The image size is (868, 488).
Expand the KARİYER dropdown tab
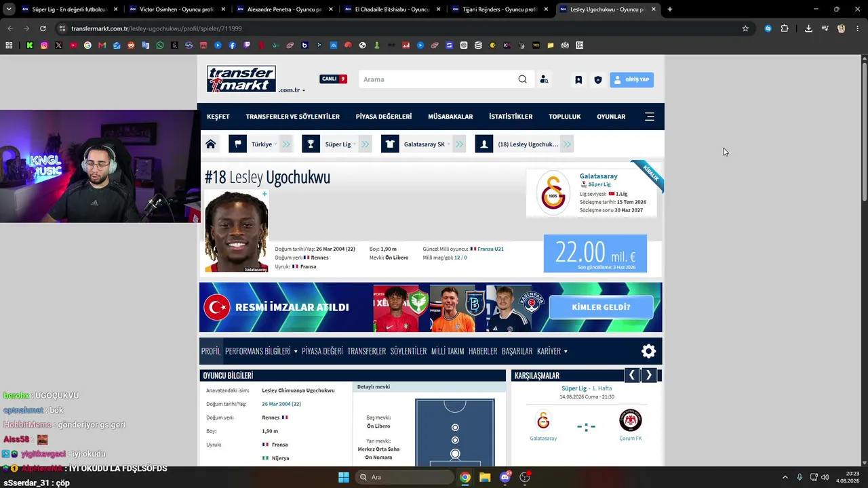[552, 351]
